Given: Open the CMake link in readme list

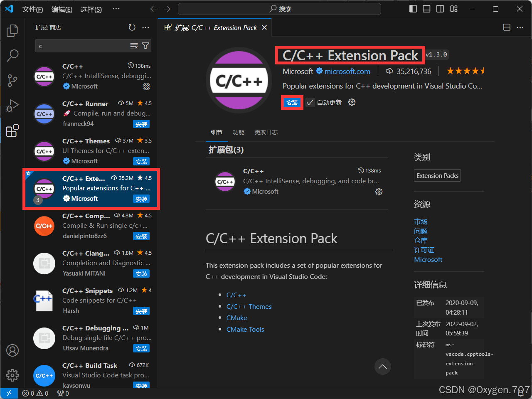Looking at the screenshot, I should pos(236,318).
